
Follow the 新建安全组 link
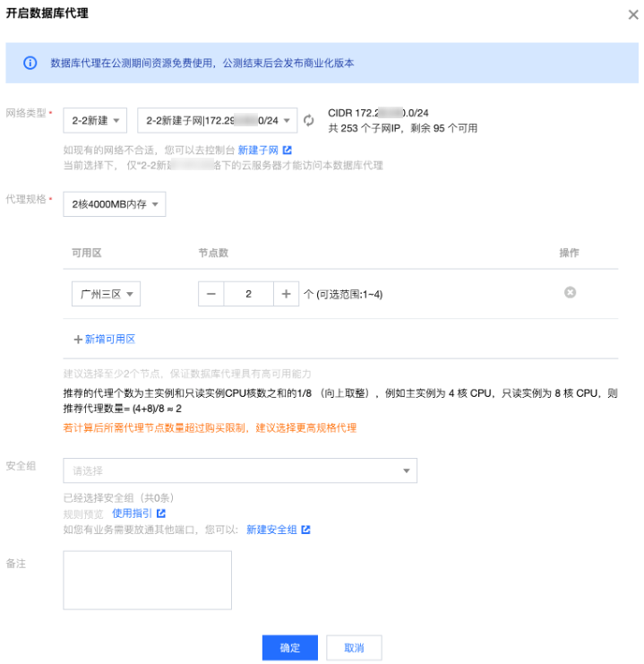tap(271, 530)
